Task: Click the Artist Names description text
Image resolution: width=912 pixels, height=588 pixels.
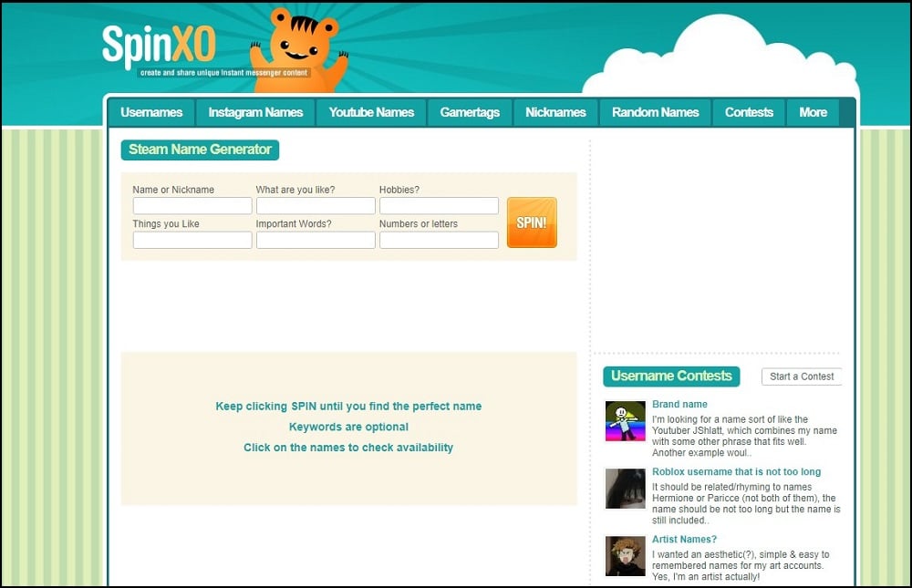Action: point(741,565)
